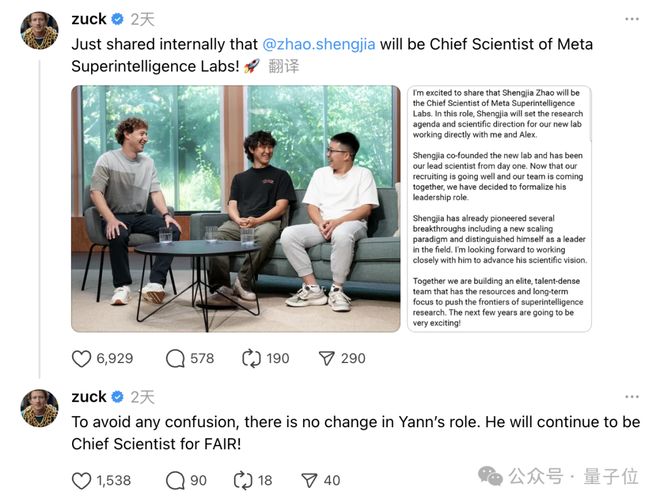This screenshot has width=660, height=503.
Task: Open more options on first post
Action: pyautogui.click(x=631, y=19)
